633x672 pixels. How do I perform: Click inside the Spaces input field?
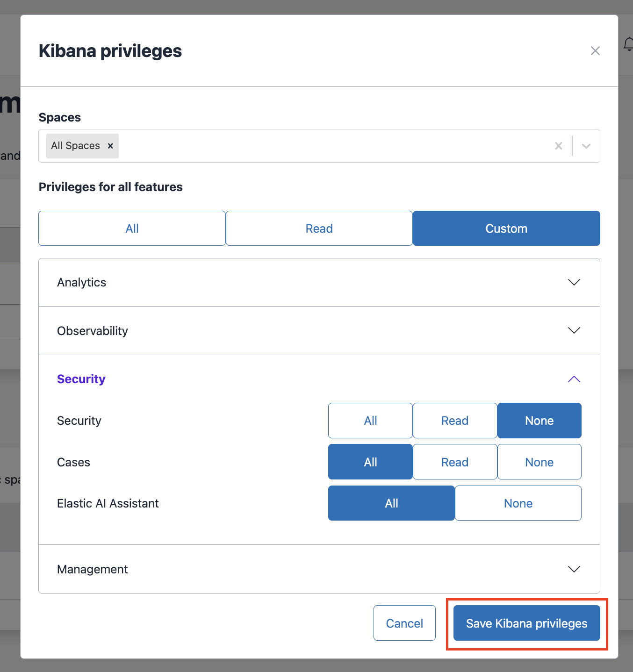(327, 146)
